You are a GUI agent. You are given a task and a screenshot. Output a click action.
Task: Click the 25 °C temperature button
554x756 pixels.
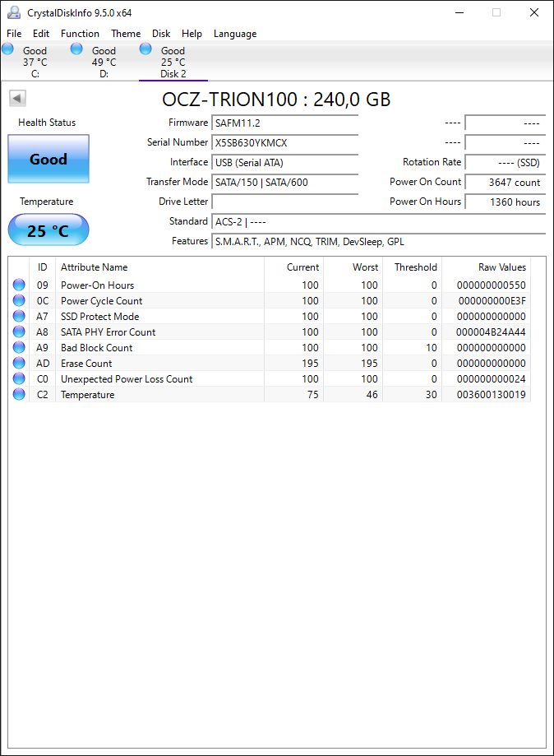point(48,230)
